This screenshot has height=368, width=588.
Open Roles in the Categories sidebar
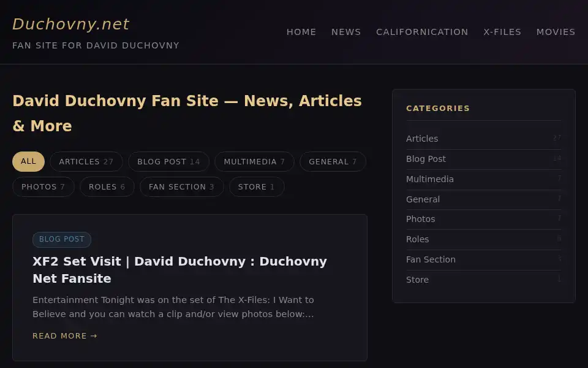point(483,239)
